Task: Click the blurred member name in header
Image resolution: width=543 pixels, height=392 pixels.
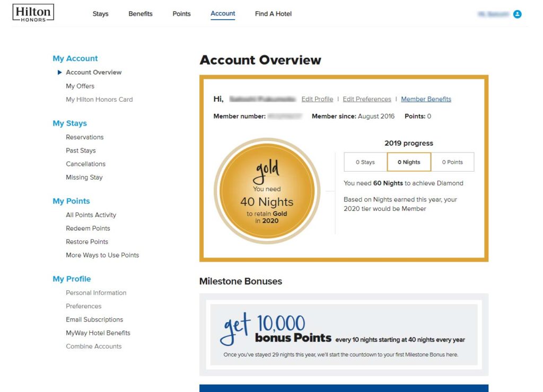Action: click(494, 14)
